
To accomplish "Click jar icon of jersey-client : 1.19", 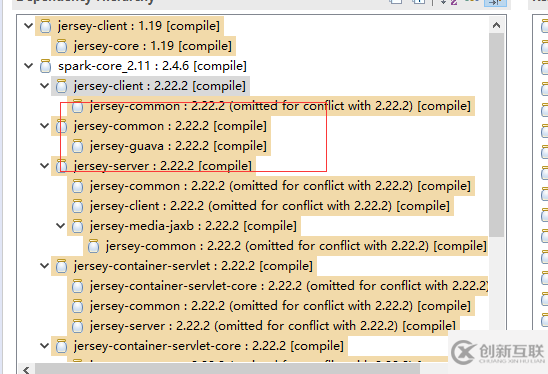I will coord(45,26).
